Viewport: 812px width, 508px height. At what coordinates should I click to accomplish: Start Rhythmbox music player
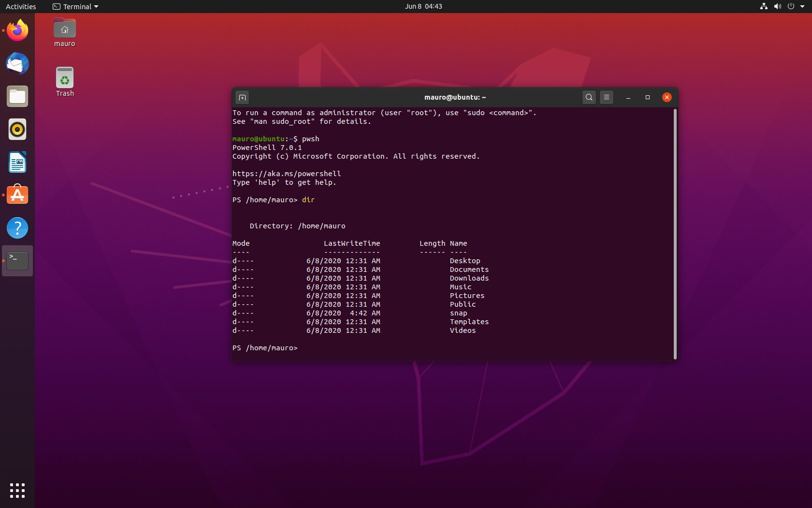click(x=17, y=129)
